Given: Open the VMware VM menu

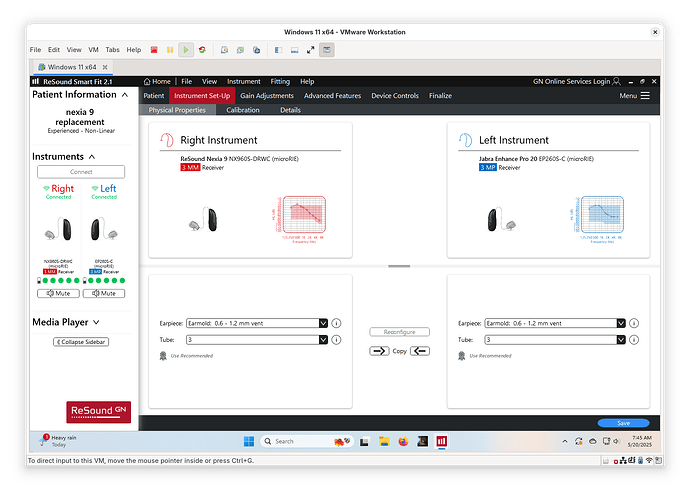Looking at the screenshot, I should (93, 50).
